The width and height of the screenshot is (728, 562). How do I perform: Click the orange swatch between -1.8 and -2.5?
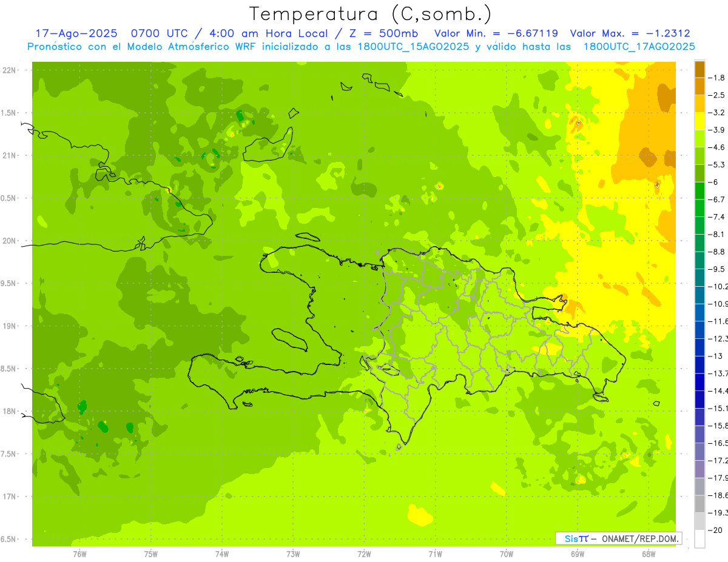click(x=699, y=85)
